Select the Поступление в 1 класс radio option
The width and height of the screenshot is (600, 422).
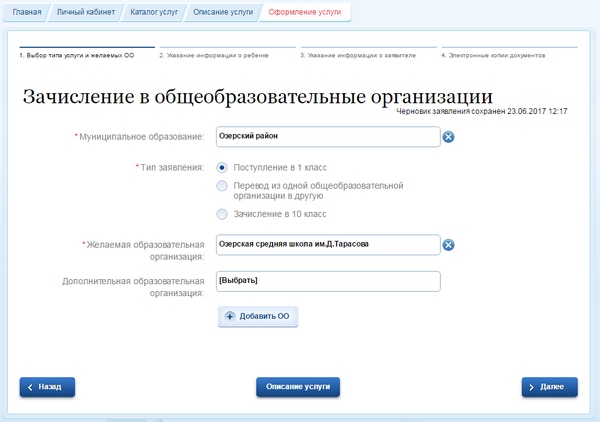[x=222, y=168]
